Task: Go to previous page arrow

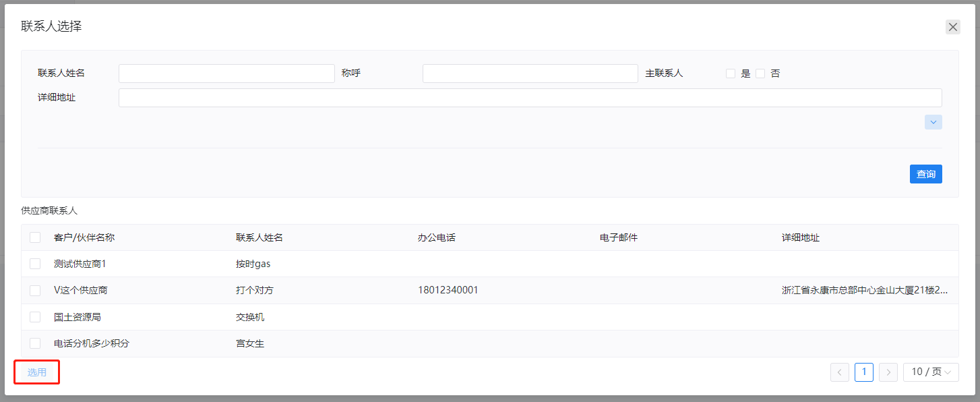Action: [x=840, y=372]
